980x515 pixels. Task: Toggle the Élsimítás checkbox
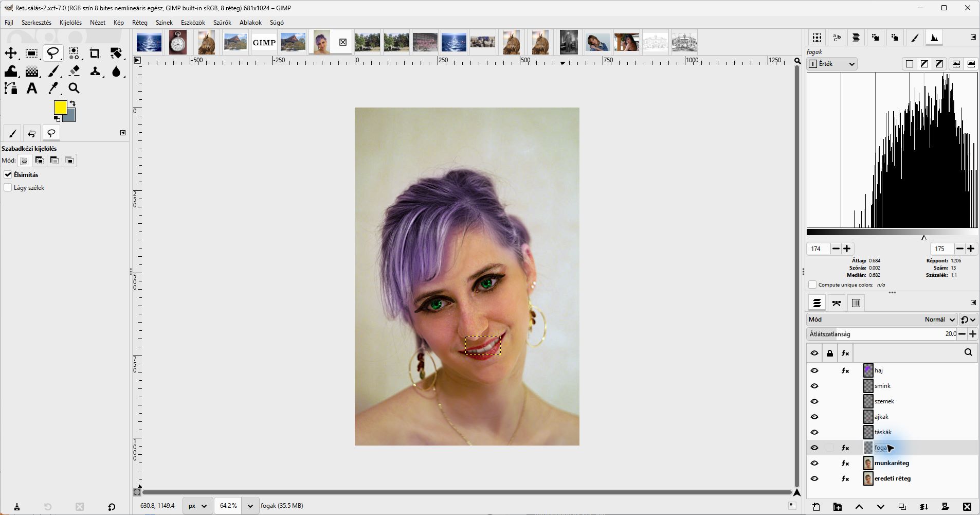(x=8, y=175)
